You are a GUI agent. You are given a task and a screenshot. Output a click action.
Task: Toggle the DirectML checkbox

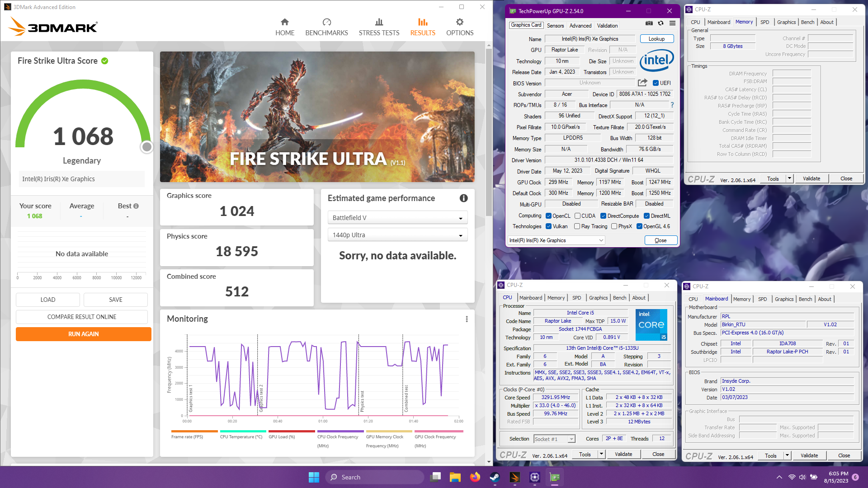[x=646, y=216]
